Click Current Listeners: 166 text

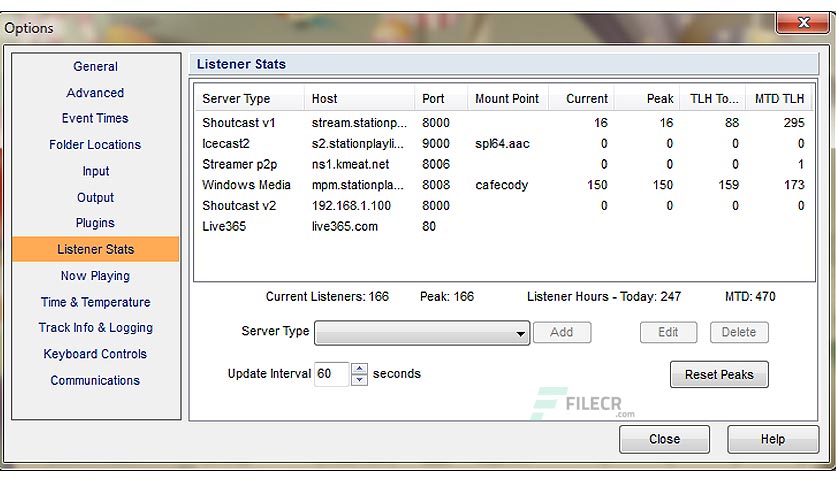pos(327,296)
